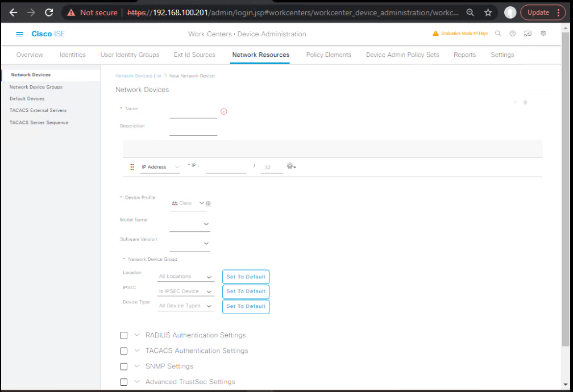
Task: Click the Name field info icon
Action: click(224, 111)
